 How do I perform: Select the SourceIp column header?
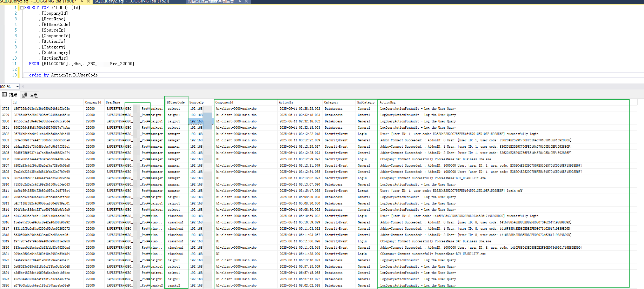[201, 102]
